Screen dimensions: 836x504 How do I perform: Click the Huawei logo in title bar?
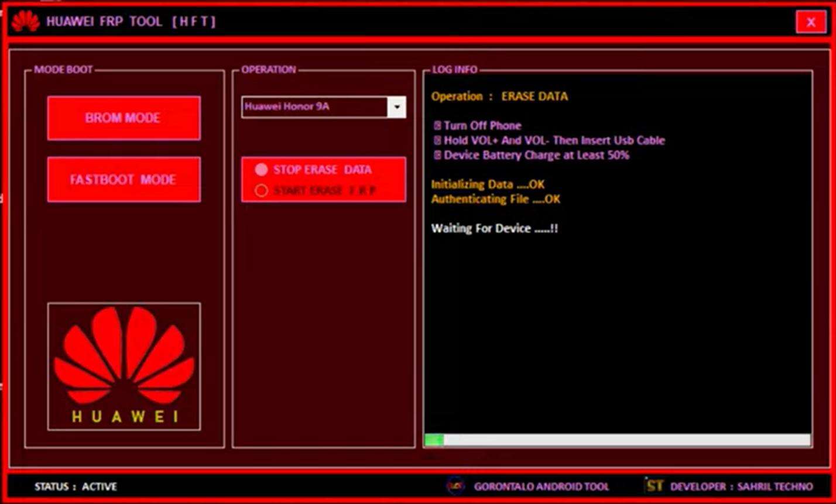tap(26, 21)
